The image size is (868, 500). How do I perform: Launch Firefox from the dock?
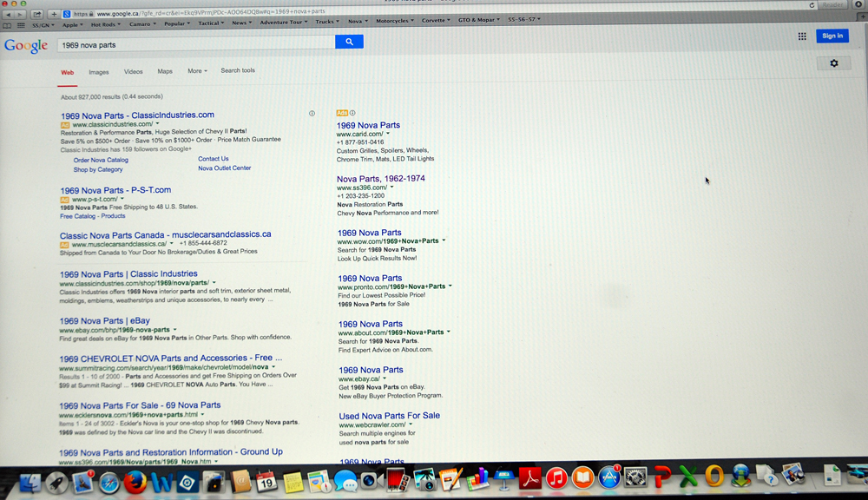pyautogui.click(x=135, y=482)
